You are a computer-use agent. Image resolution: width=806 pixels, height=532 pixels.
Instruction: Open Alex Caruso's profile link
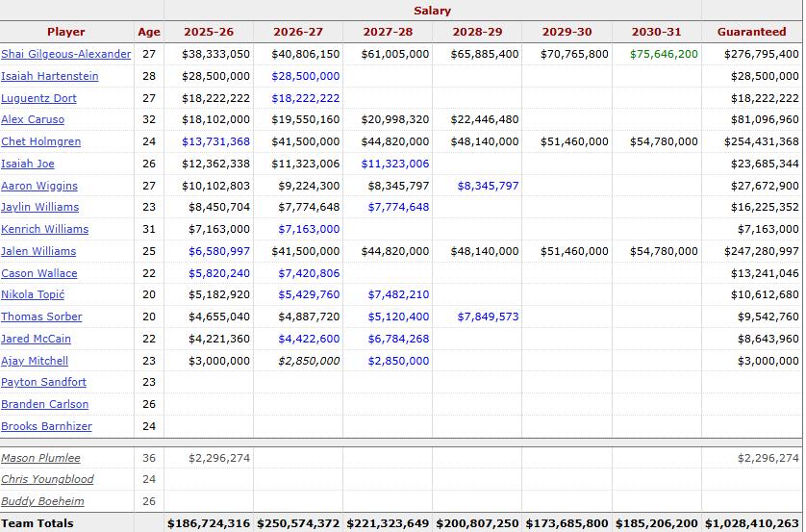click(x=33, y=119)
